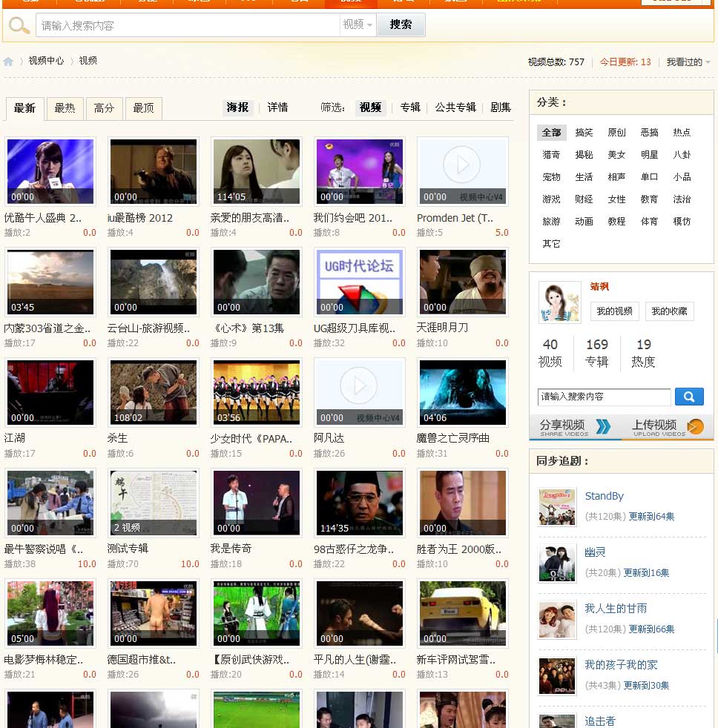718x728 pixels.
Task: Click the 清飒 username link
Action: [x=599, y=286]
